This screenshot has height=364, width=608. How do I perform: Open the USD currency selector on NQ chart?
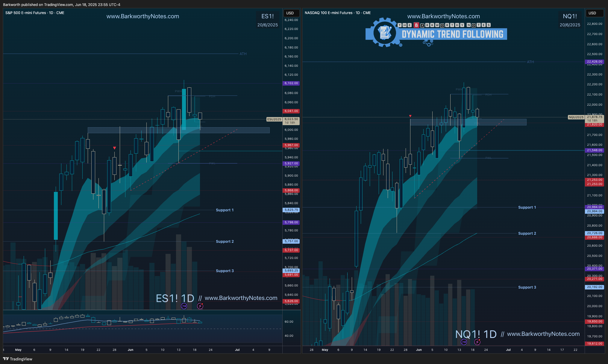click(x=594, y=13)
